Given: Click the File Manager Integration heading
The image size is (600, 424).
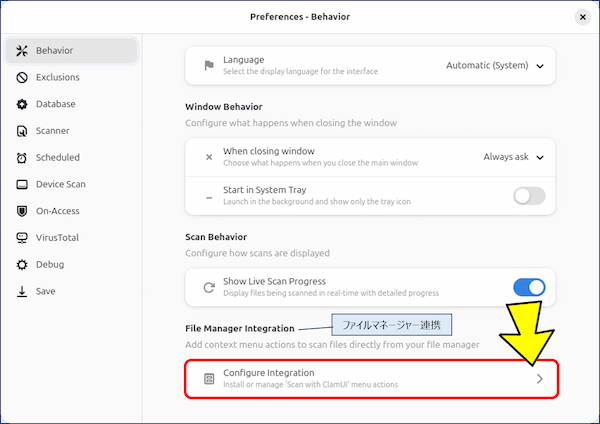Looking at the screenshot, I should tap(240, 328).
